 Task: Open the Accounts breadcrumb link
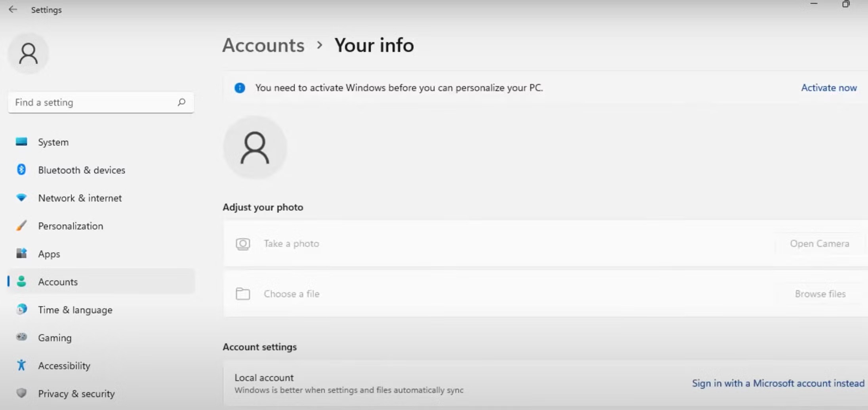click(x=263, y=45)
